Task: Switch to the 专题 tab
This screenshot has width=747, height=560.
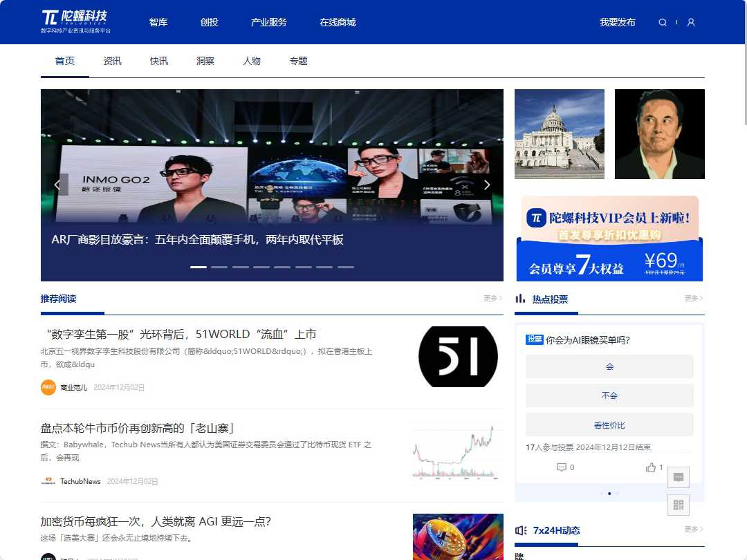Action: coord(299,61)
